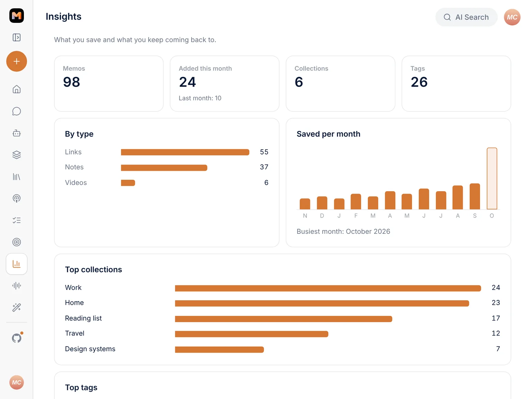Viewport: 532px width, 399px height.
Task: Open the podcast icon in sidebar
Action: [x=17, y=198]
